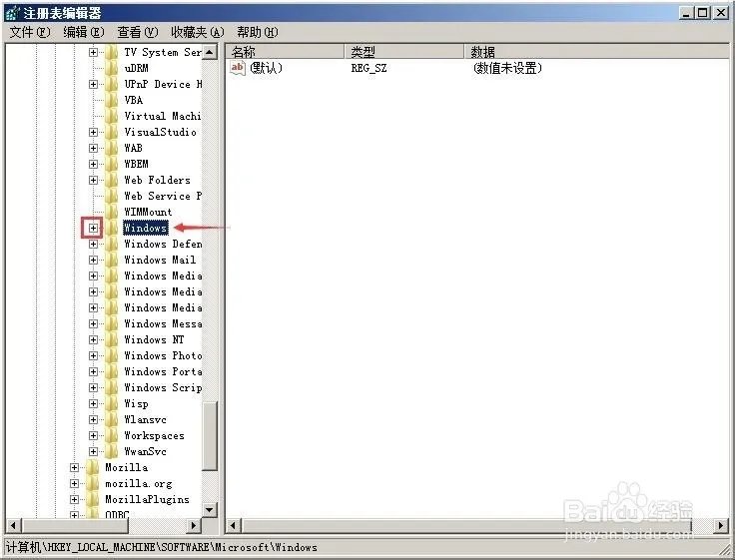Expand the MozillaPlugins key

(x=74, y=499)
